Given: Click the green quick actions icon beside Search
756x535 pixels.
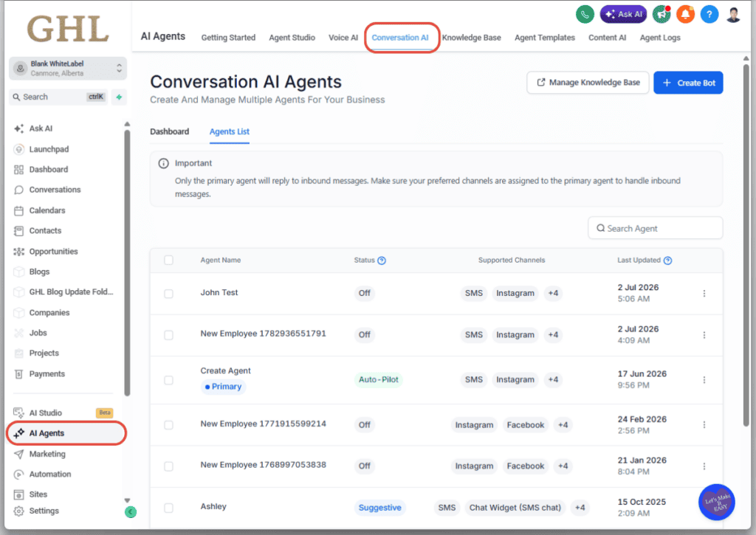Looking at the screenshot, I should pyautogui.click(x=119, y=97).
